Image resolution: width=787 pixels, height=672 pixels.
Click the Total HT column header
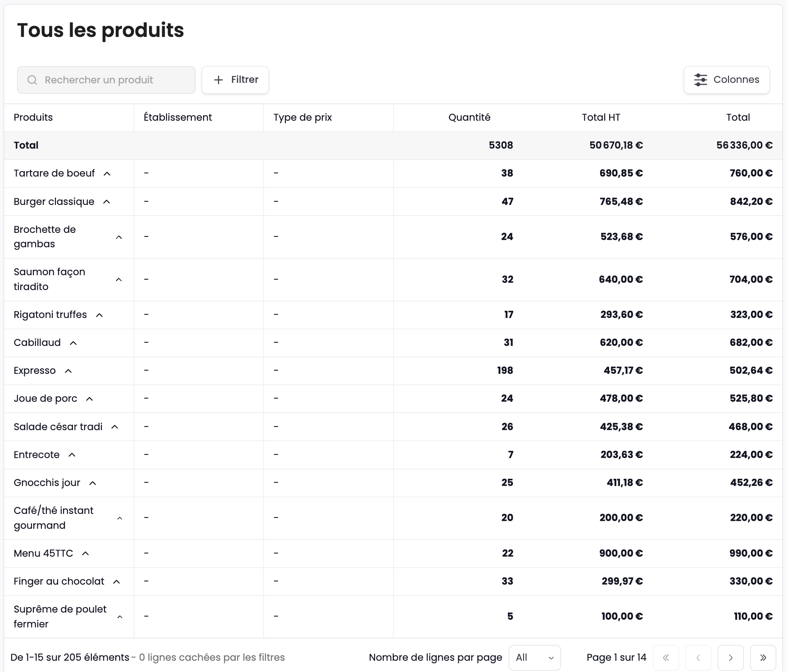(x=601, y=118)
